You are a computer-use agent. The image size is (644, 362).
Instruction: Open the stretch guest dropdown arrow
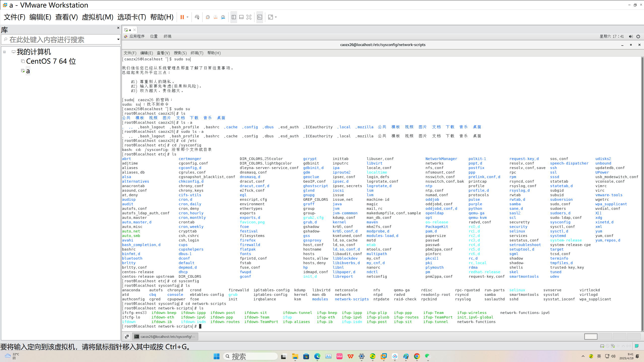coord(276,17)
